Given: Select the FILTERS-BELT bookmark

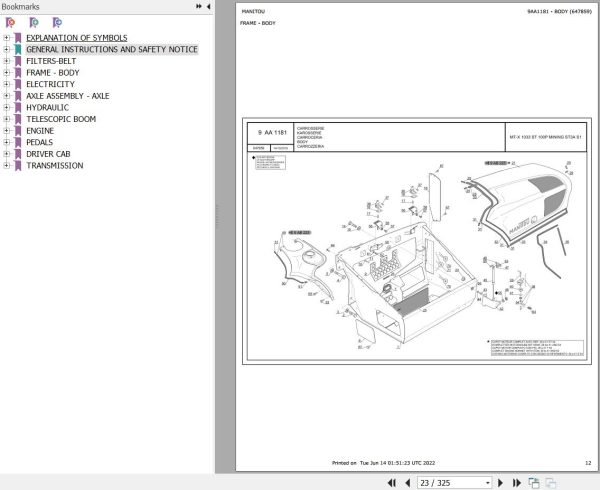Looking at the screenshot, I should point(51,61).
